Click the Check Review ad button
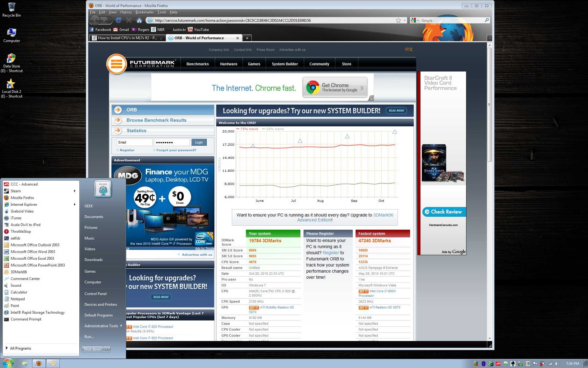The image size is (588, 368). (444, 212)
